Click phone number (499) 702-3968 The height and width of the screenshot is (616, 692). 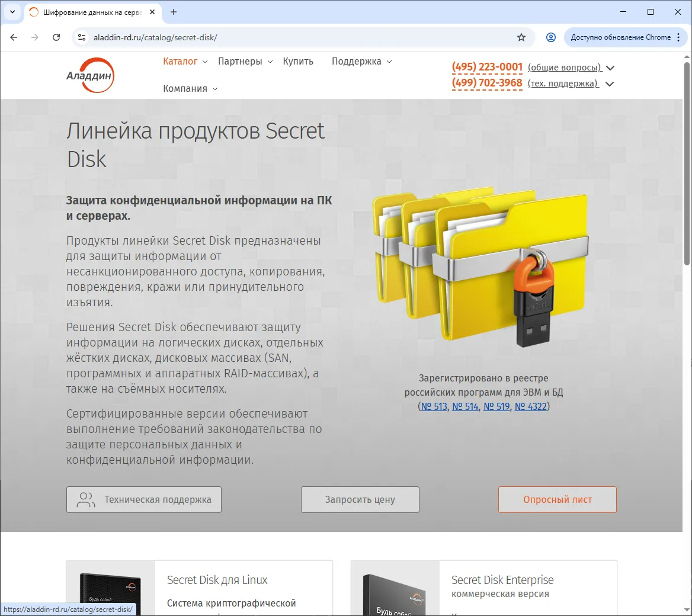tap(487, 83)
